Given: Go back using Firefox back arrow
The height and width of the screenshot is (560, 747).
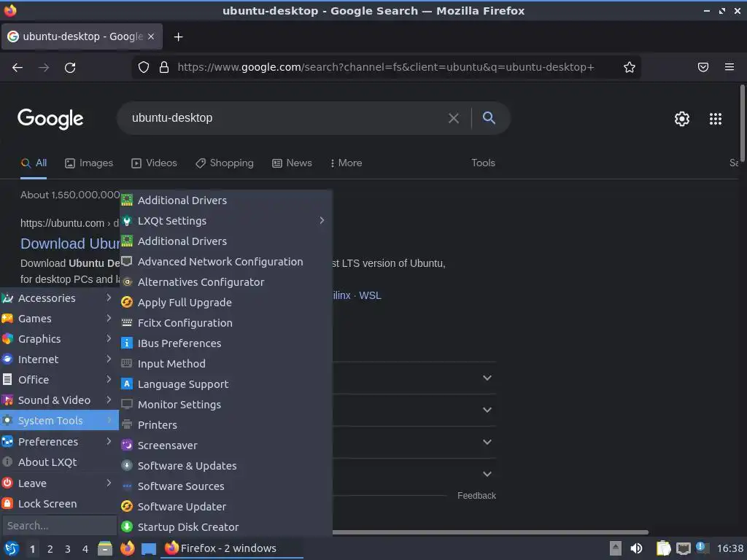Looking at the screenshot, I should tap(18, 68).
